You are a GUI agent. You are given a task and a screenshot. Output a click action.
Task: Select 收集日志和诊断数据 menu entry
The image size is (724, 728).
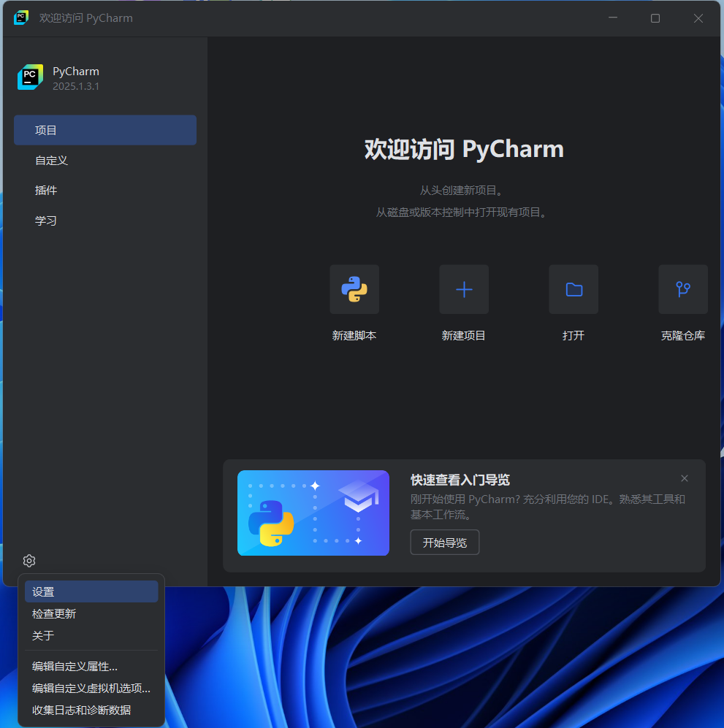(x=91, y=710)
